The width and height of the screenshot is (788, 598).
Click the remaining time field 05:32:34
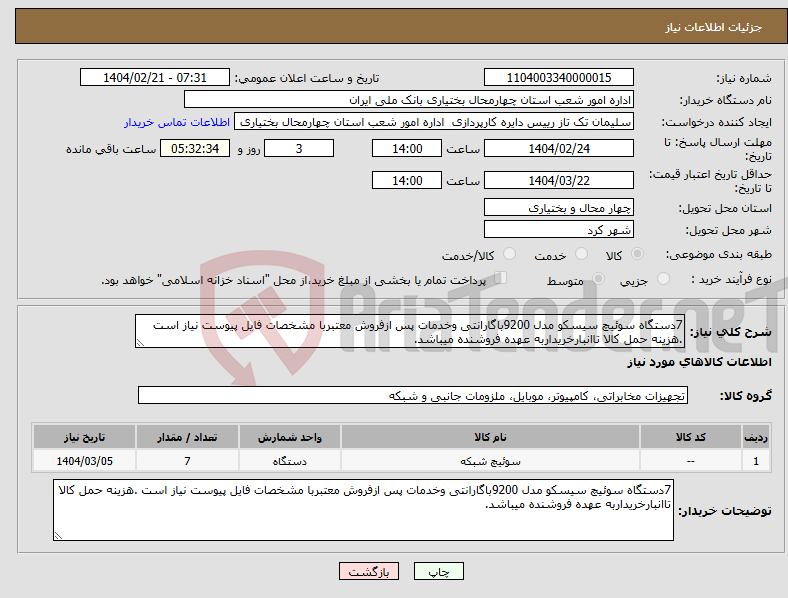click(x=195, y=148)
